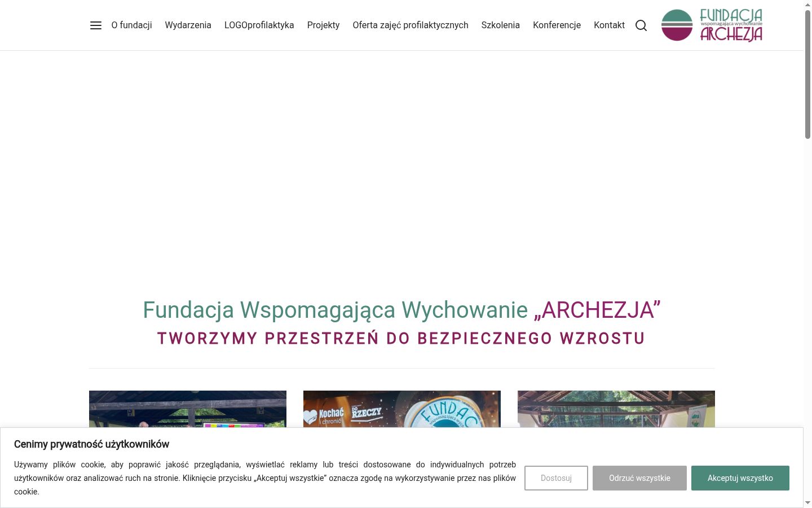The image size is (812, 508).
Task: Open the wooden gazebo photo thumbnail
Action: tap(616, 409)
